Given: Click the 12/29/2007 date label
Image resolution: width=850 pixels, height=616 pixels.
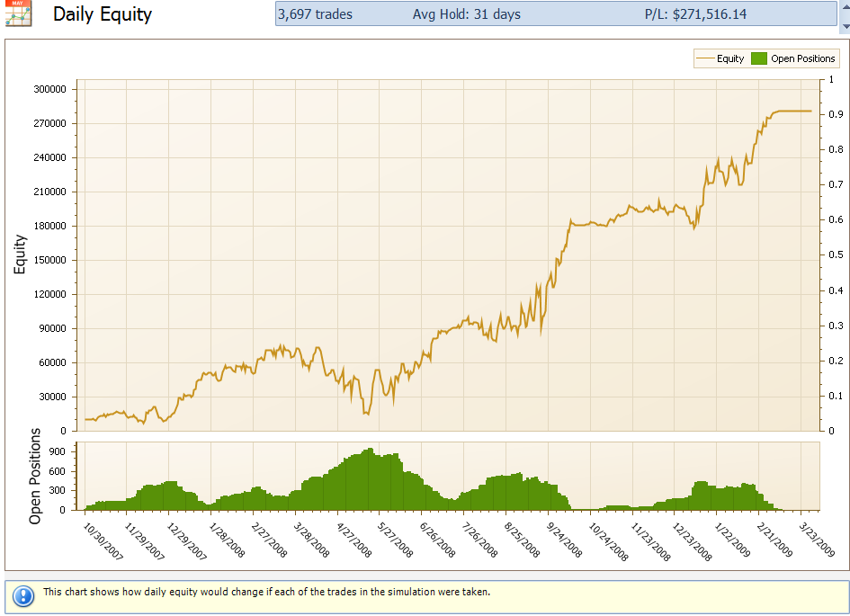Looking at the screenshot, I should [x=187, y=540].
